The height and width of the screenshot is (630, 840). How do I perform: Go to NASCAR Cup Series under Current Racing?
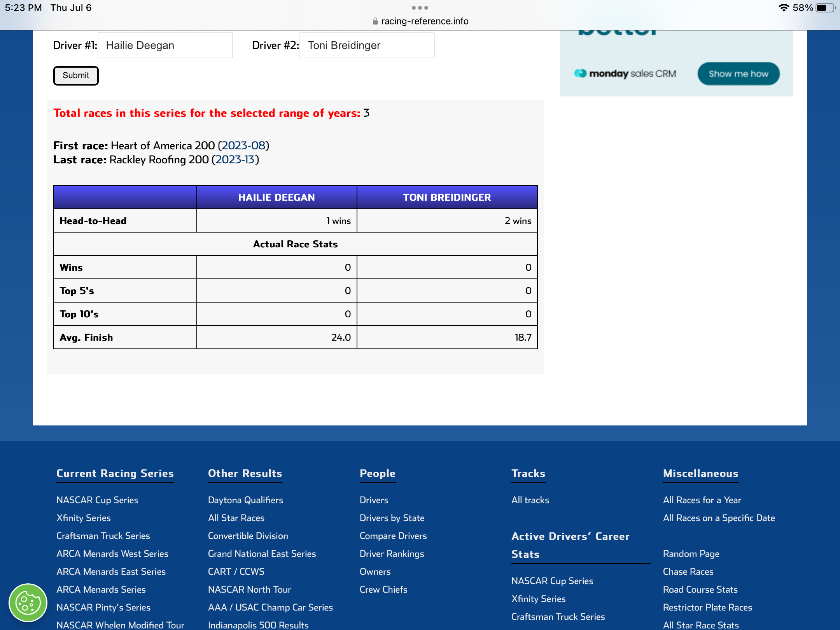(97, 500)
